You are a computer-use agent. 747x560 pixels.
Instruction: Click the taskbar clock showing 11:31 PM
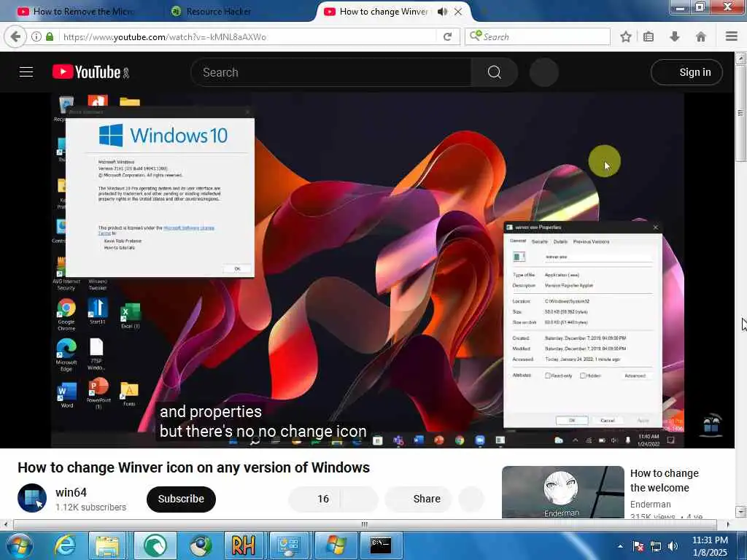(x=709, y=545)
